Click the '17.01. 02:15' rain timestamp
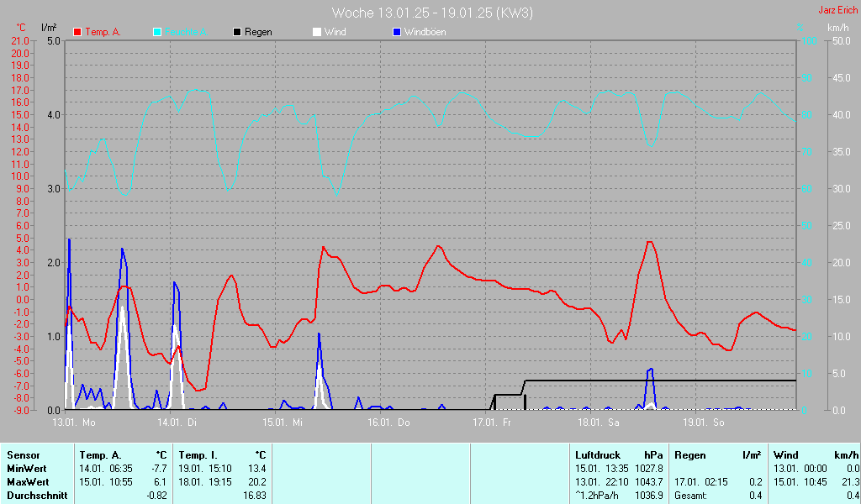 click(x=700, y=482)
